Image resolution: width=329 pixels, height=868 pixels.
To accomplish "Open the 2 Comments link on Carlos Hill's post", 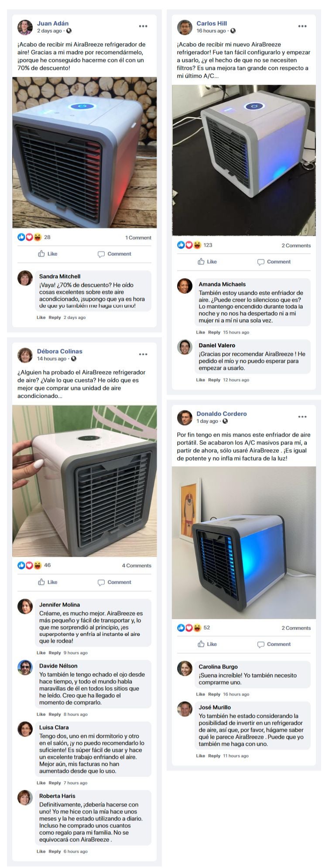I will coord(296,245).
